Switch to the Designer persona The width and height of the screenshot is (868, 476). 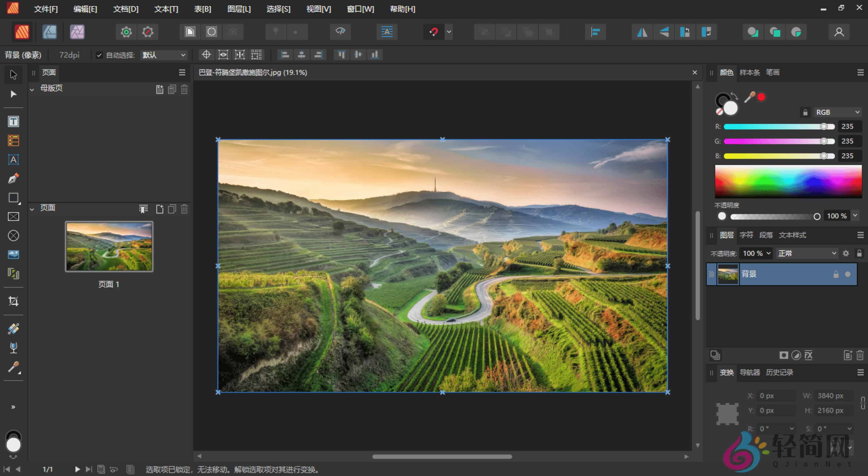click(x=49, y=32)
